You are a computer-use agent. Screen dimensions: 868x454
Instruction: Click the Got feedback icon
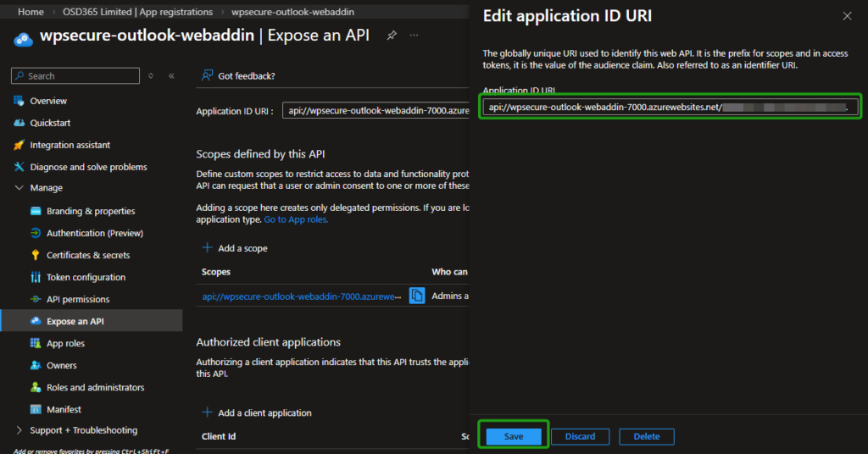click(x=207, y=75)
